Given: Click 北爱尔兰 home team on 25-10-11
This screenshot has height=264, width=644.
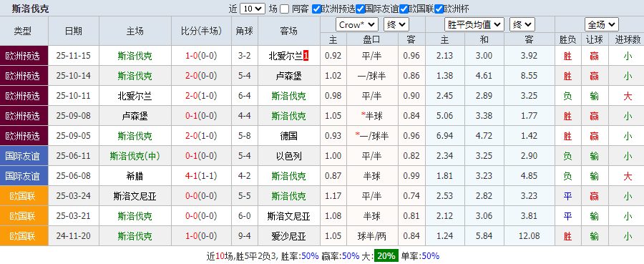Looking at the screenshot, I should point(135,96).
